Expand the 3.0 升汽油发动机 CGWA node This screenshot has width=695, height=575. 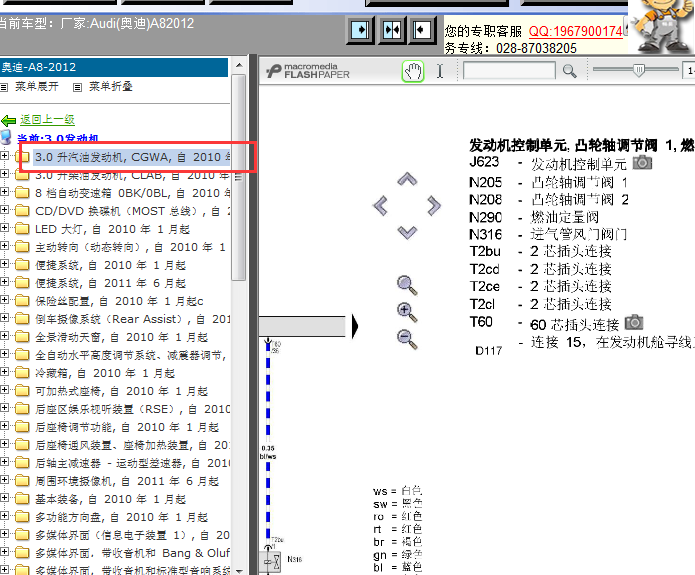click(4, 156)
